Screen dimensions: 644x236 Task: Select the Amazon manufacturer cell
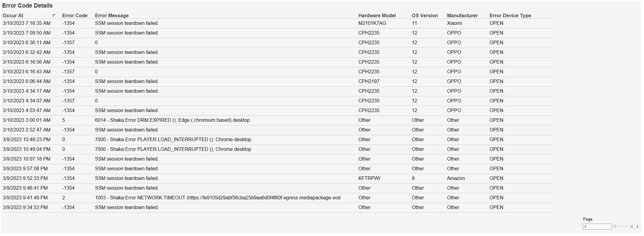(x=456, y=178)
